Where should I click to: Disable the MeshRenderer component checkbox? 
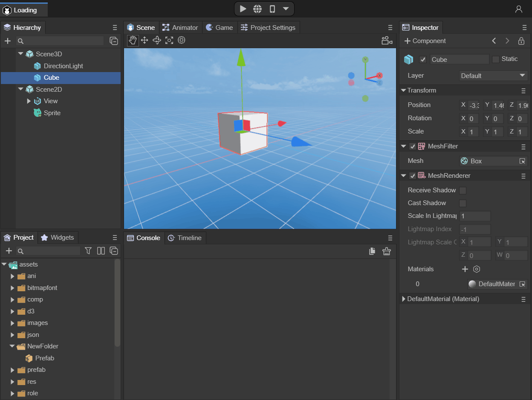pyautogui.click(x=413, y=176)
